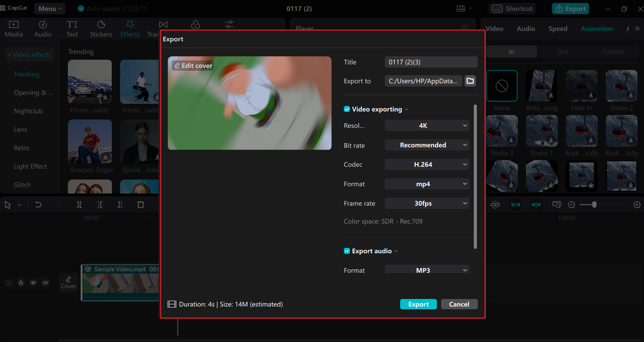Click the trash delete icon in timeline toolbar

coord(140,204)
